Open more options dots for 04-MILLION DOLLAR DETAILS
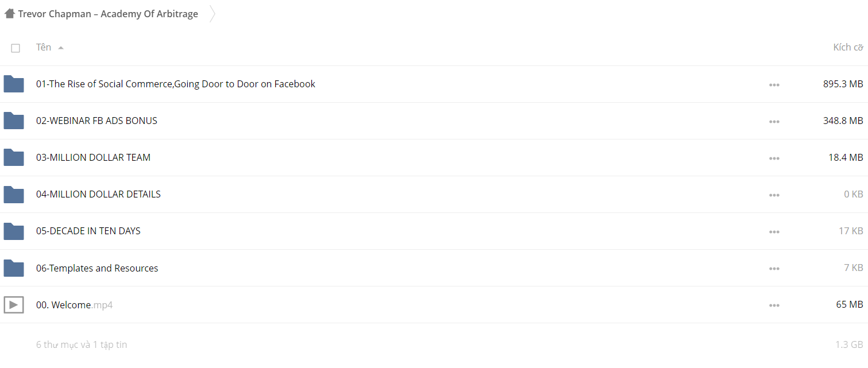Image resolution: width=868 pixels, height=368 pixels. (774, 195)
